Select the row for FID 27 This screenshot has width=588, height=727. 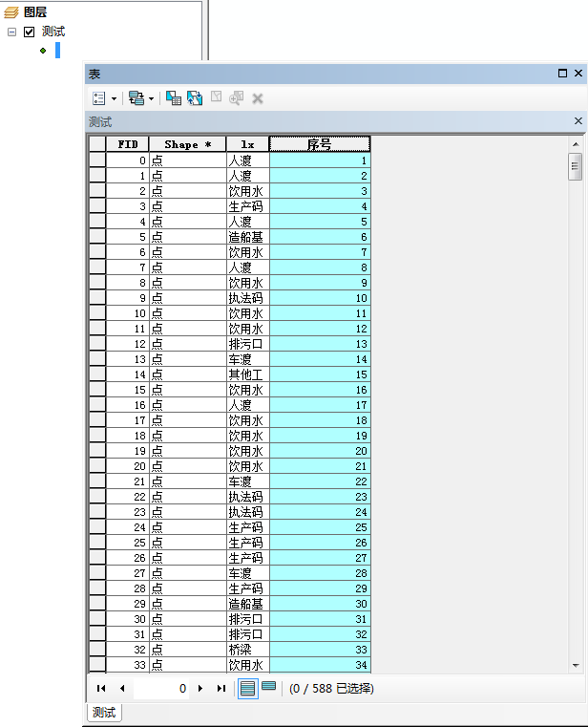97,573
